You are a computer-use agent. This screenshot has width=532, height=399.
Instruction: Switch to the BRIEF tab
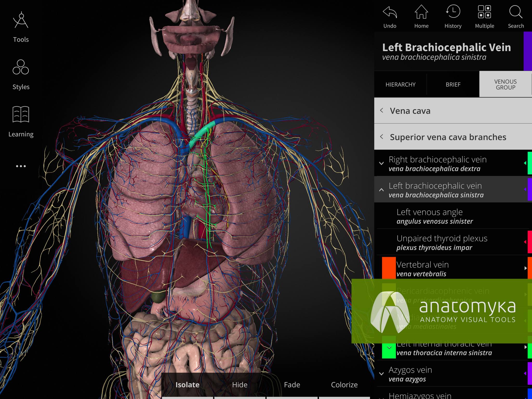[453, 84]
